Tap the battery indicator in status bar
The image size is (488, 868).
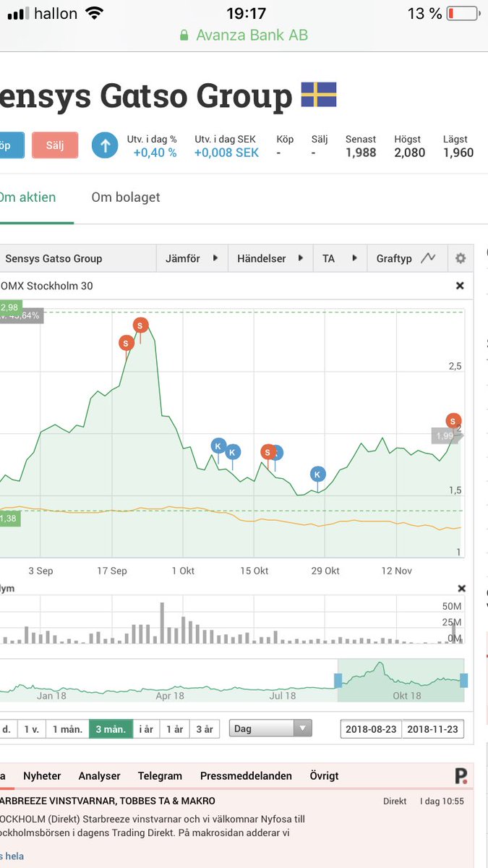click(x=463, y=14)
